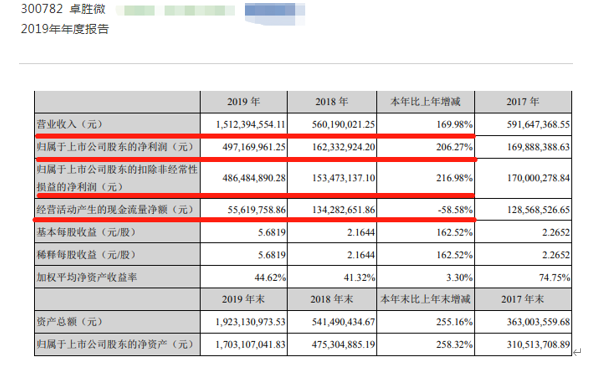Image resolution: width=599 pixels, height=369 pixels.
Task: Select the 2017年 column header
Action: tap(523, 102)
